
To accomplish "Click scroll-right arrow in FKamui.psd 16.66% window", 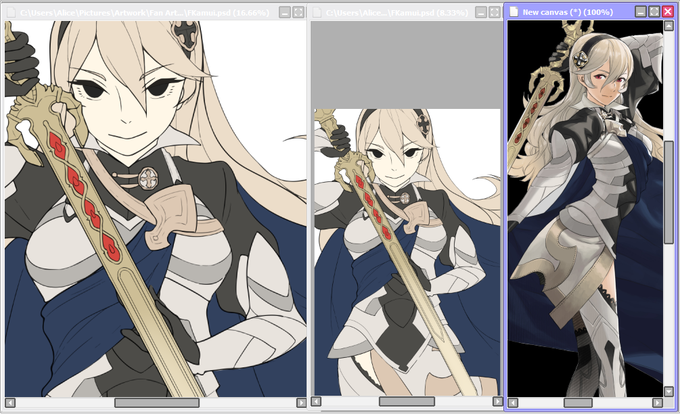I will [301, 403].
